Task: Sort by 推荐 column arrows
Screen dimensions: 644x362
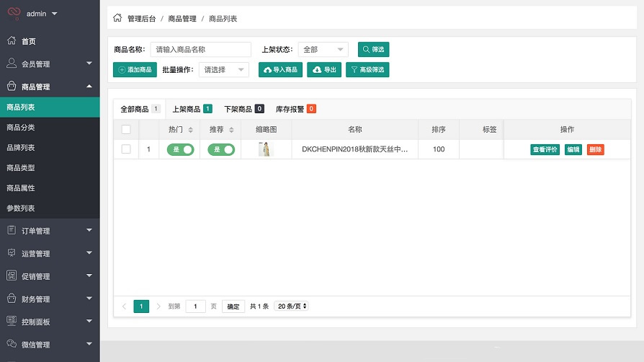Action: [x=231, y=130]
